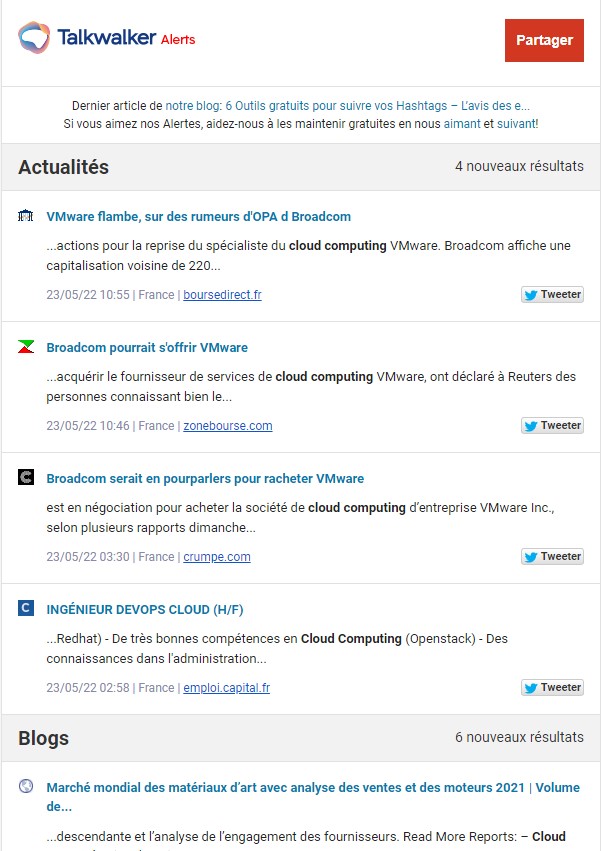The image size is (601, 851).
Task: Click the capital favicon beside INGÉNIEUR DEVOPS
Action: (26, 608)
